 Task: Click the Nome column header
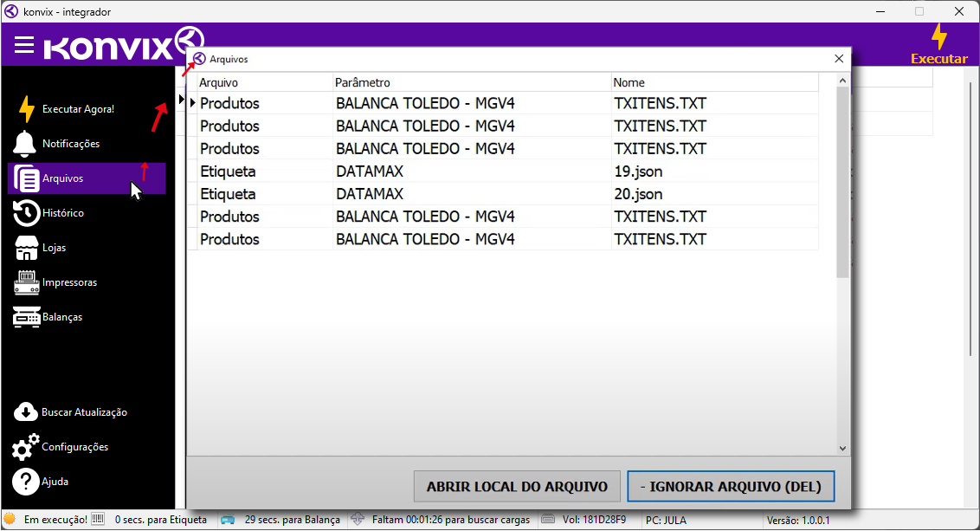[714, 82]
